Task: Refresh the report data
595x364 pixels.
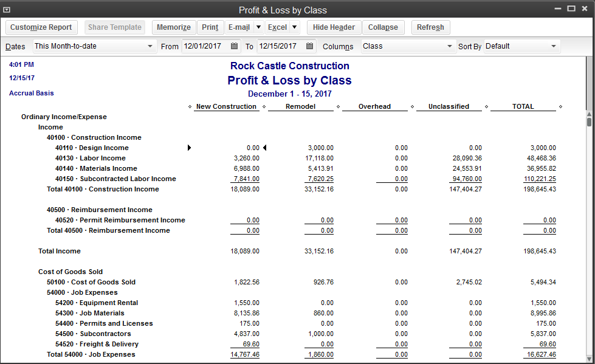Action: [430, 27]
